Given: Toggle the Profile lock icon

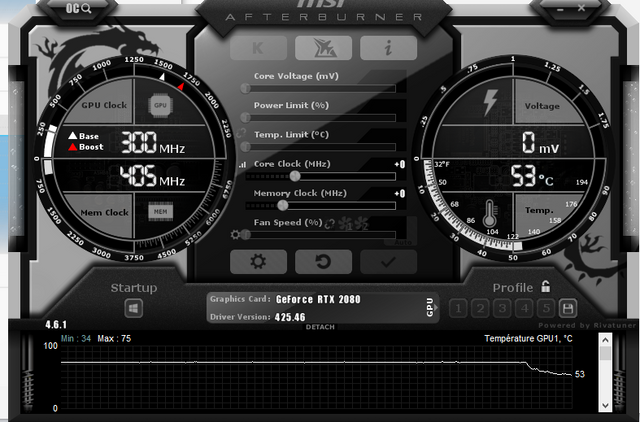Looking at the screenshot, I should click(546, 287).
